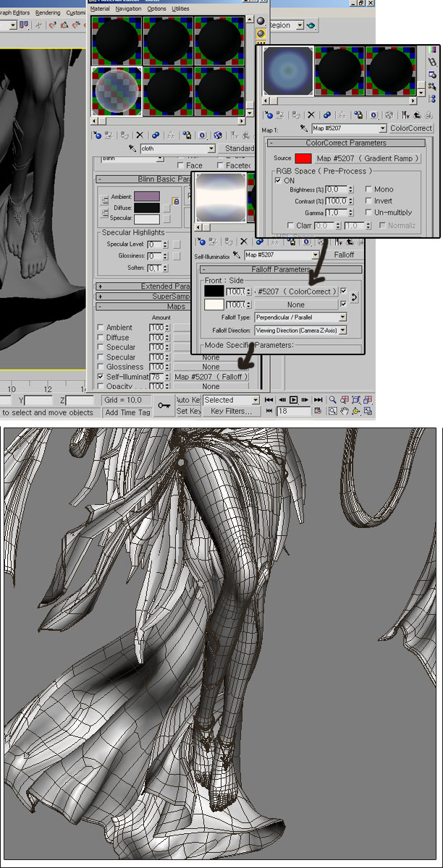The width and height of the screenshot is (443, 868).
Task: Click Get Material icon in Falloff panel toolbar
Action: [201, 240]
